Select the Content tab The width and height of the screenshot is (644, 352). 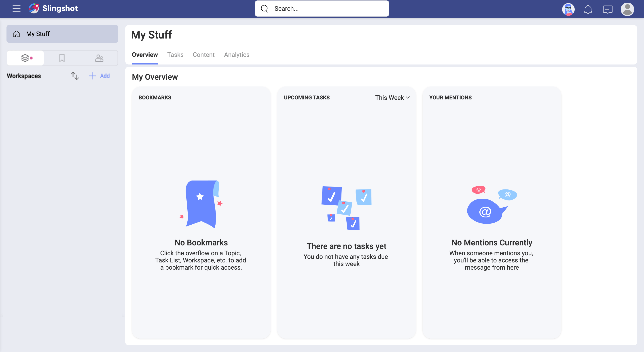coord(204,55)
